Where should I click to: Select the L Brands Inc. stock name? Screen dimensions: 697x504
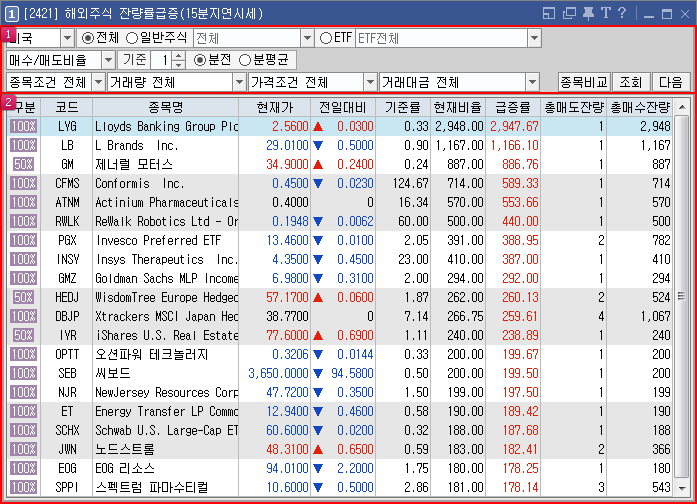(136, 146)
